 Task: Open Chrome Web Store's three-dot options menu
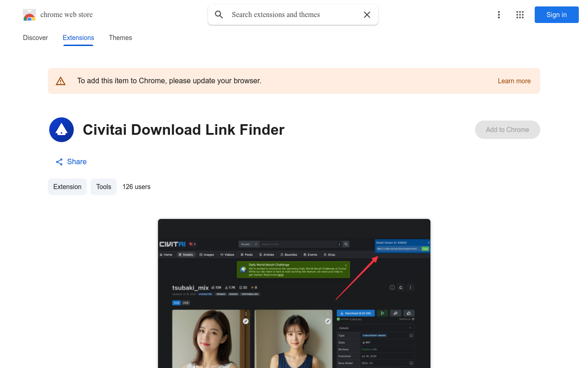pos(498,14)
